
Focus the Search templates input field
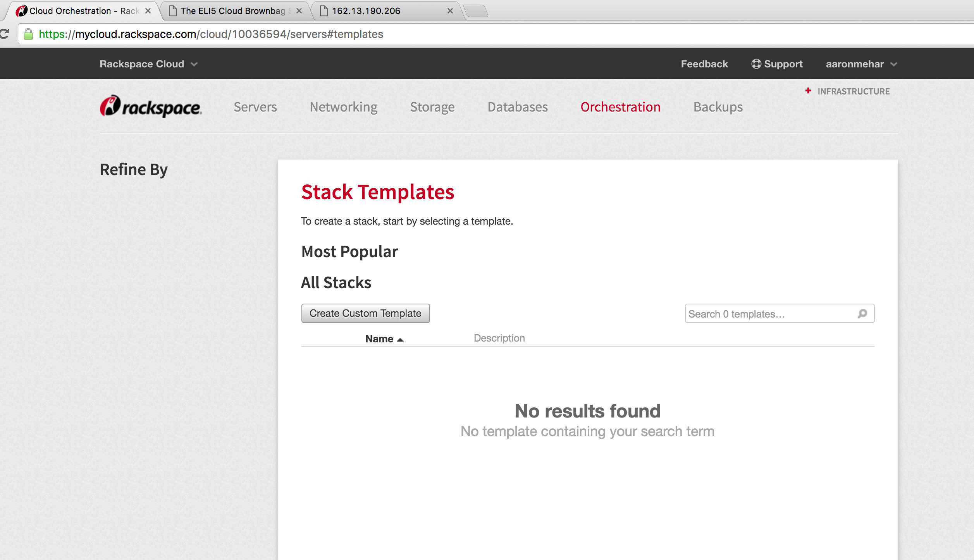(x=780, y=313)
